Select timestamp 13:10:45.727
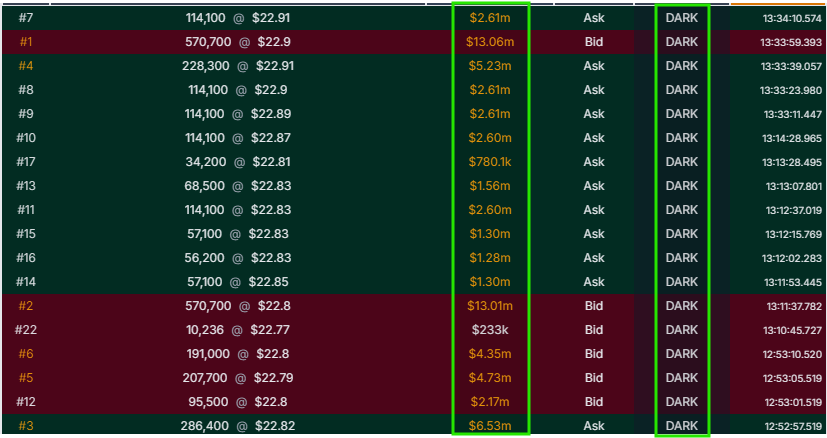This screenshot has height=438, width=827. [x=792, y=331]
